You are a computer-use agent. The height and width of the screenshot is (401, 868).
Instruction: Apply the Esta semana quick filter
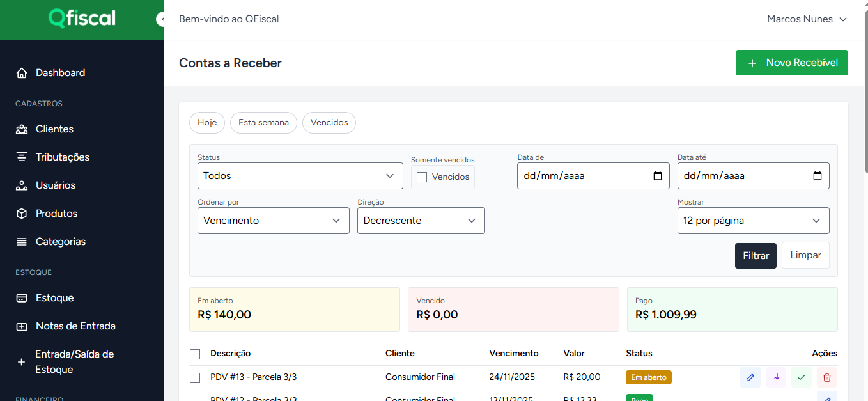coord(263,122)
